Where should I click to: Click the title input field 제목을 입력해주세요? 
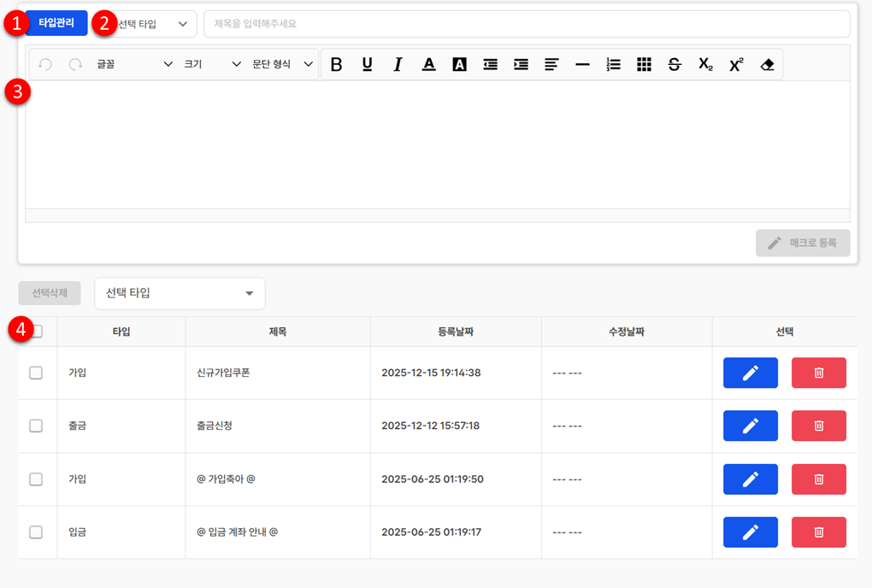coord(526,24)
